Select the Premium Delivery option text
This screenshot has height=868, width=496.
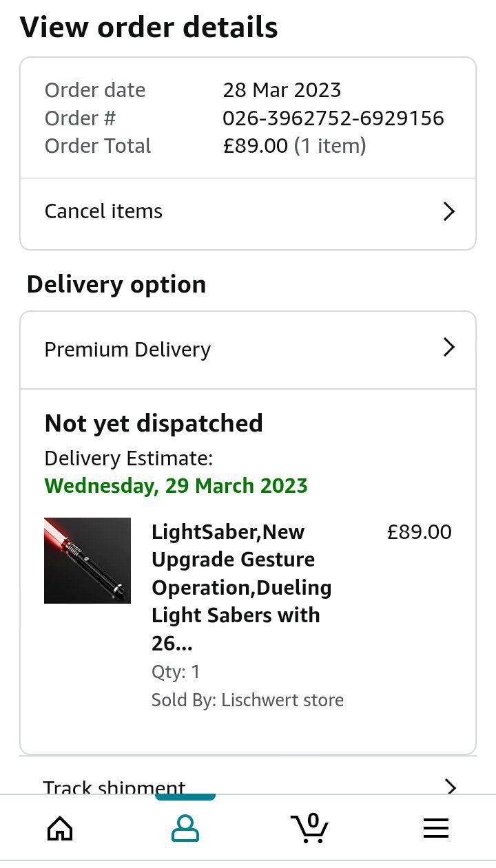127,350
